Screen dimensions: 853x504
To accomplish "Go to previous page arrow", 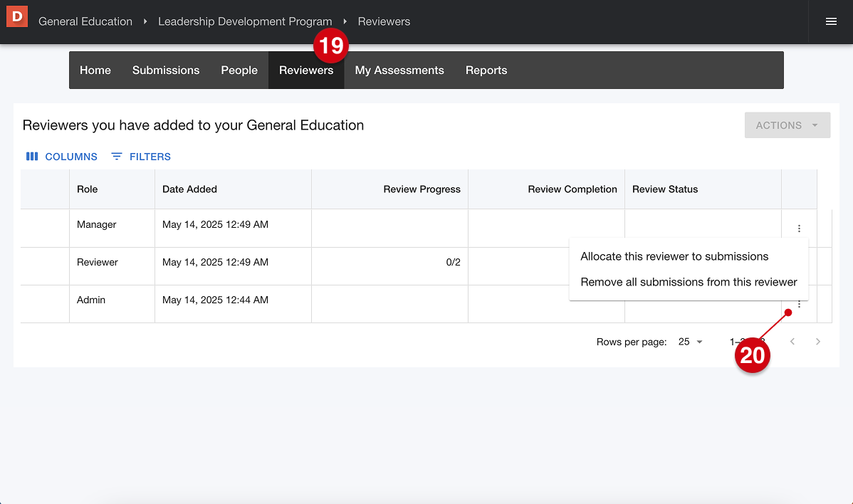I will [x=792, y=342].
